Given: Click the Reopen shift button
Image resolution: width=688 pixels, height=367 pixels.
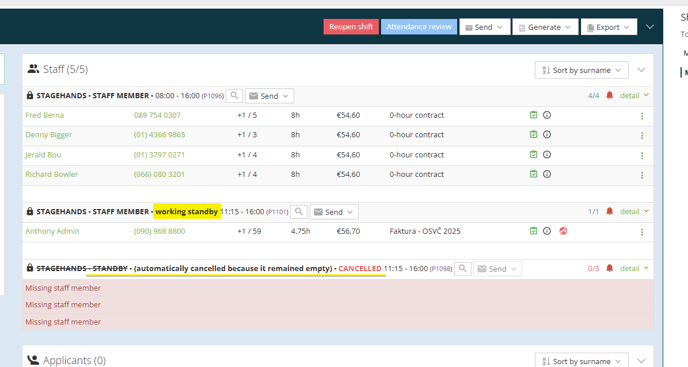Looking at the screenshot, I should point(351,27).
